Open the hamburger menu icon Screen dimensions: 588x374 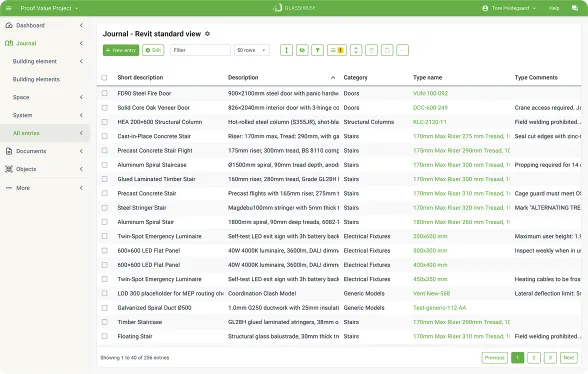pyautogui.click(x=9, y=8)
